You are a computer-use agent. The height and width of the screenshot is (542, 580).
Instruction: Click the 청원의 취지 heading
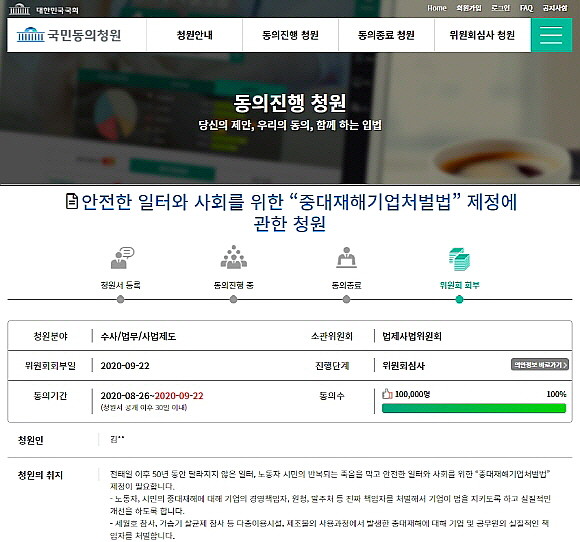pyautogui.click(x=40, y=475)
